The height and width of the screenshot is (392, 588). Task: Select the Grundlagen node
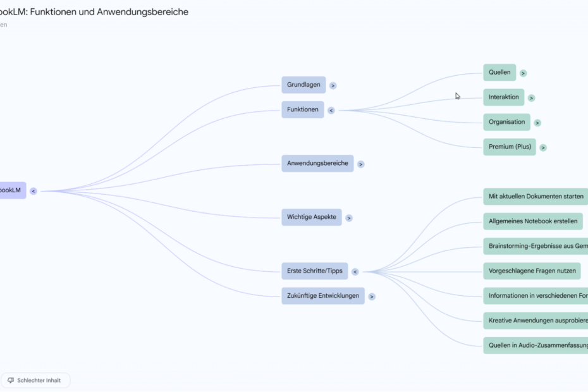[303, 85]
